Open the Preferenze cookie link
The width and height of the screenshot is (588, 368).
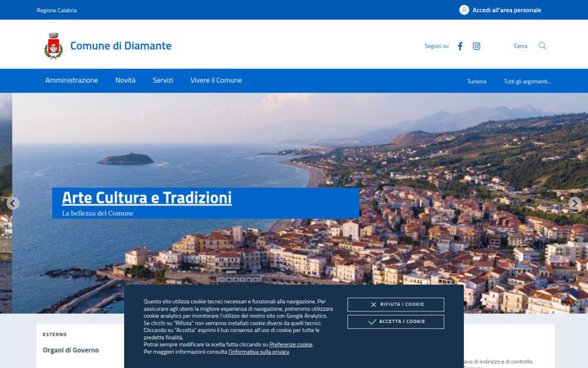[x=291, y=345]
